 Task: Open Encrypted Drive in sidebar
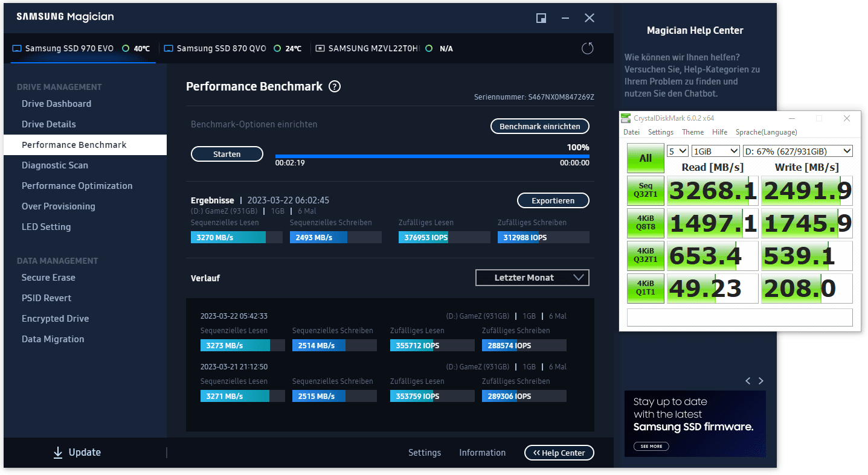click(56, 319)
